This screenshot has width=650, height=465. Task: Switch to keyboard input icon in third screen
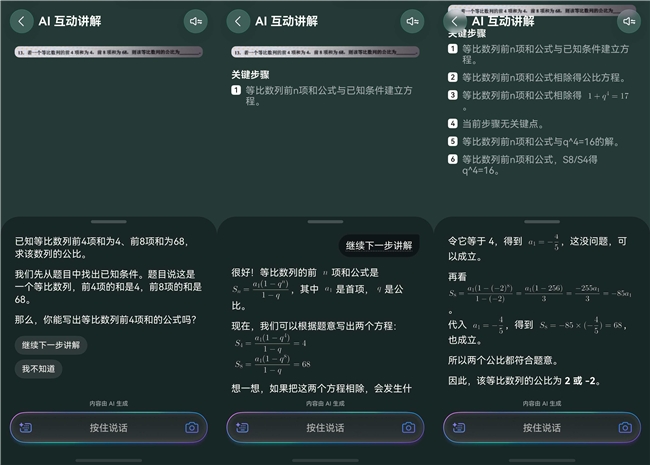pyautogui.click(x=459, y=427)
